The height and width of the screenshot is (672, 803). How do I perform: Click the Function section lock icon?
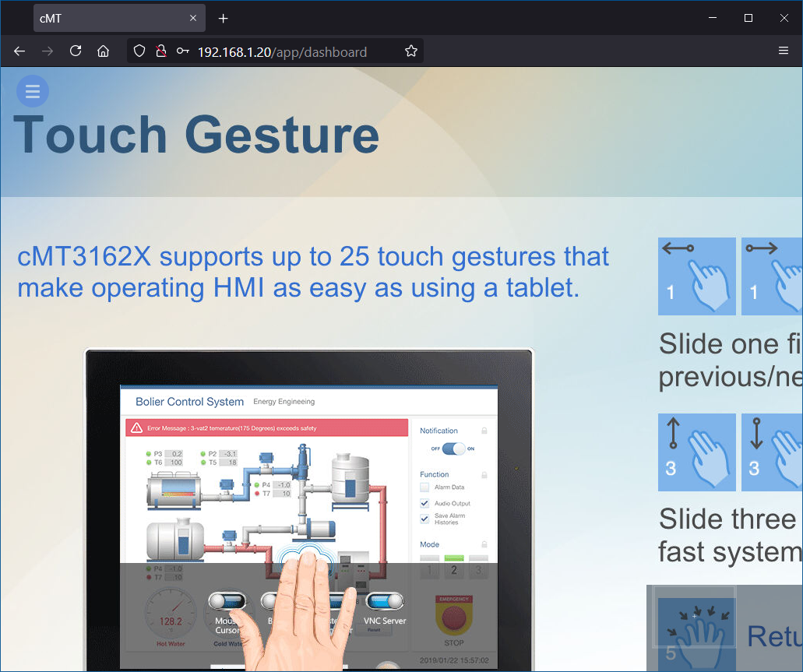tap(484, 475)
